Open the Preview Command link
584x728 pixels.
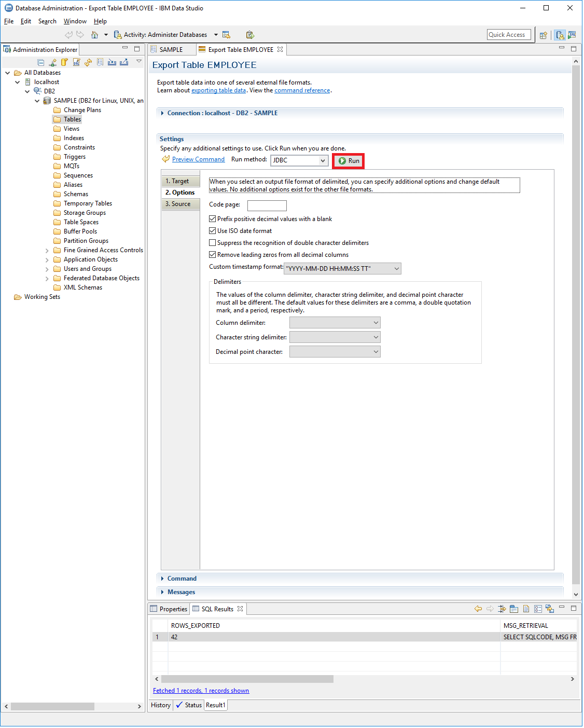pos(198,159)
